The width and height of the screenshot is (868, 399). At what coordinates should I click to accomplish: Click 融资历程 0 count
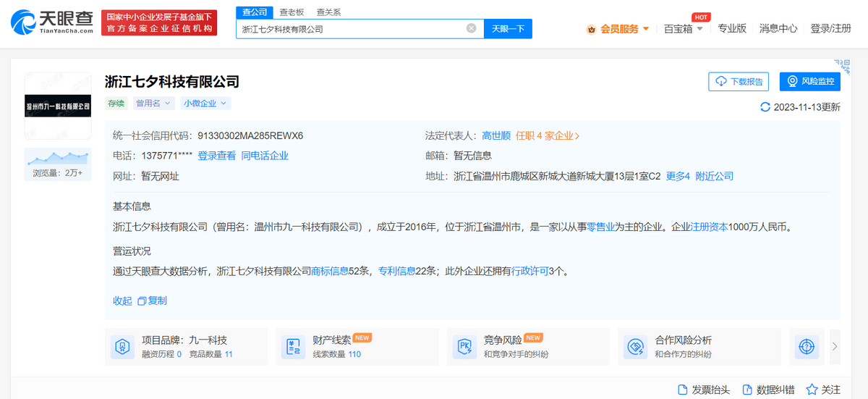click(161, 354)
